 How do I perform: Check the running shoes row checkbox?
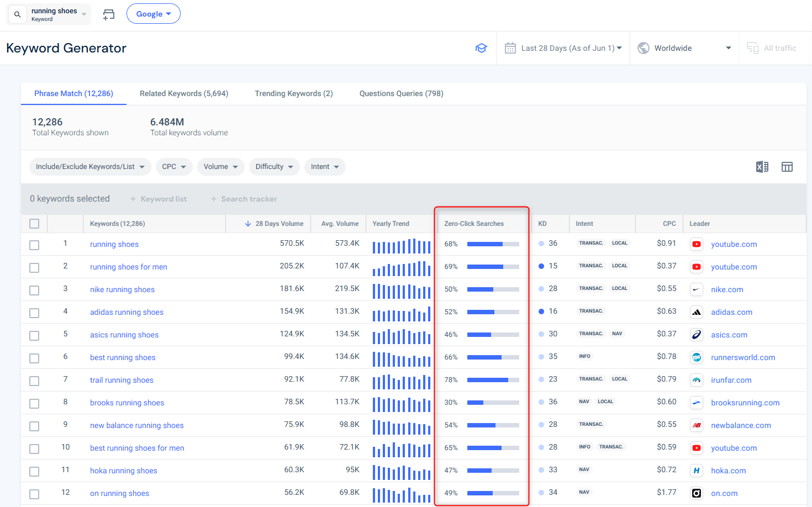tap(34, 245)
